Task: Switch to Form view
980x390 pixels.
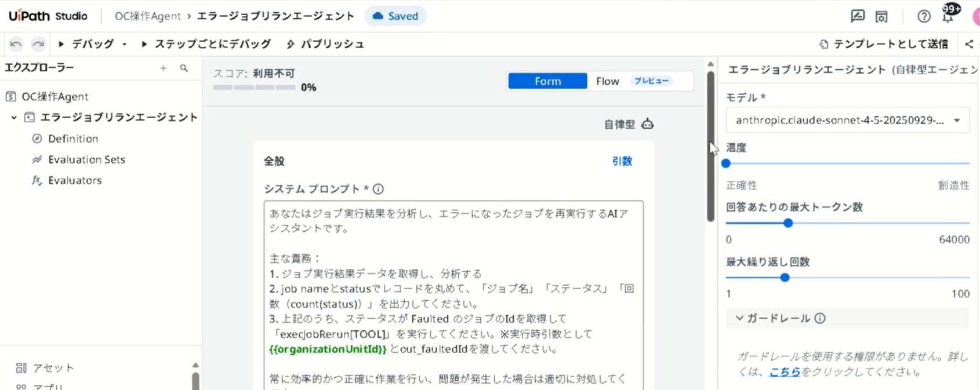Action: [547, 81]
